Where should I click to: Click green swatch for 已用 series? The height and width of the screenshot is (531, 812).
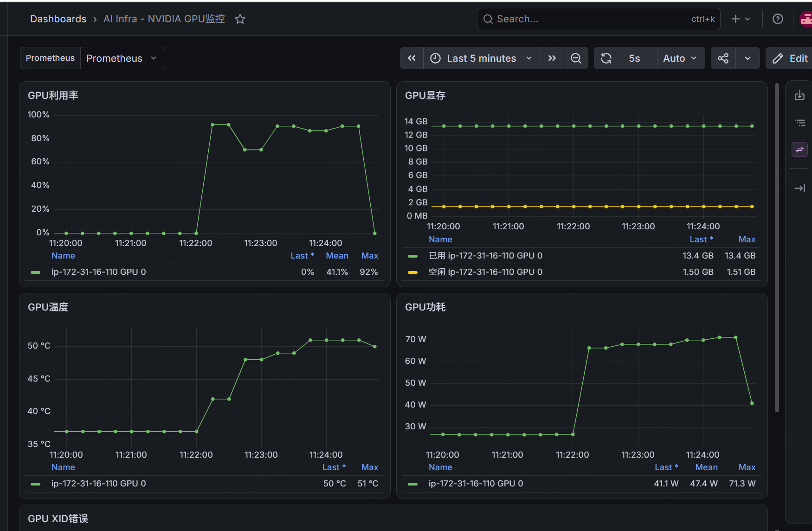pos(412,256)
